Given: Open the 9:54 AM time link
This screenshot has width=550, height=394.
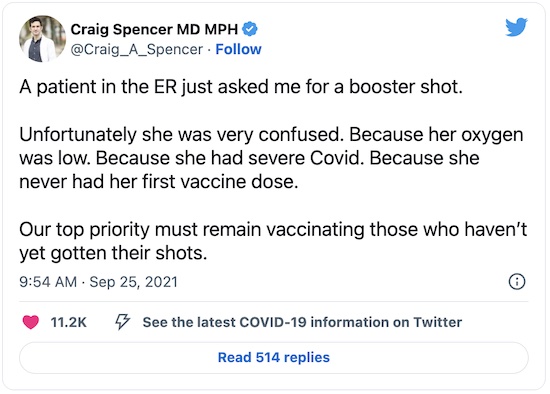Looking at the screenshot, I should coord(48,282).
